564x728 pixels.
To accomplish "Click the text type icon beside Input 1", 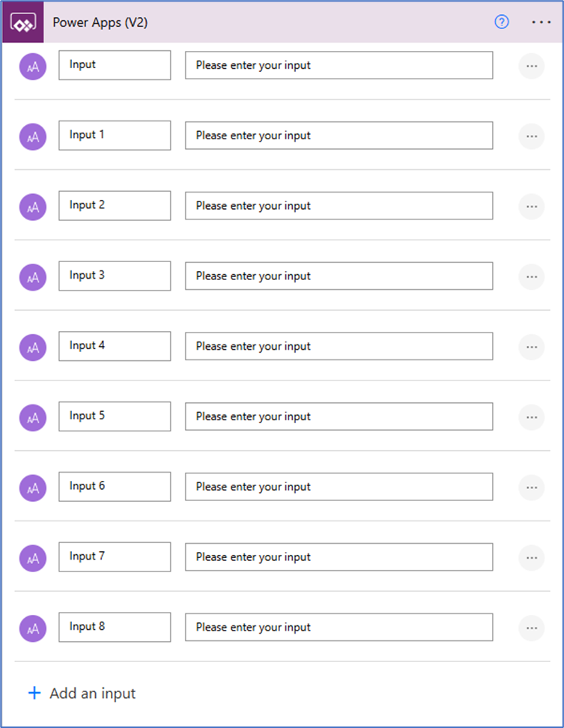I will (x=33, y=137).
